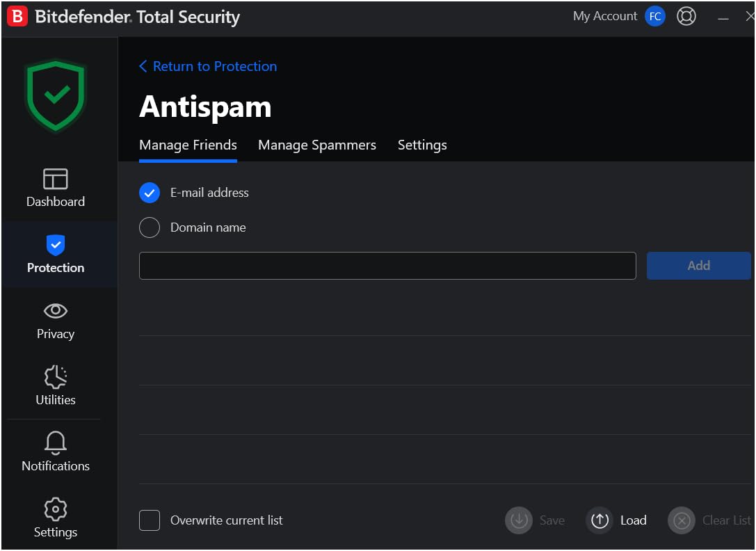The image size is (756, 551).
Task: Click the Load list icon
Action: [x=600, y=520]
